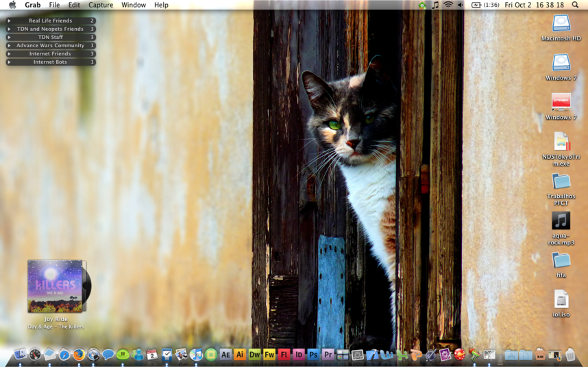This screenshot has width=588, height=367.
Task: Click the volume icon in menu bar
Action: tap(460, 5)
